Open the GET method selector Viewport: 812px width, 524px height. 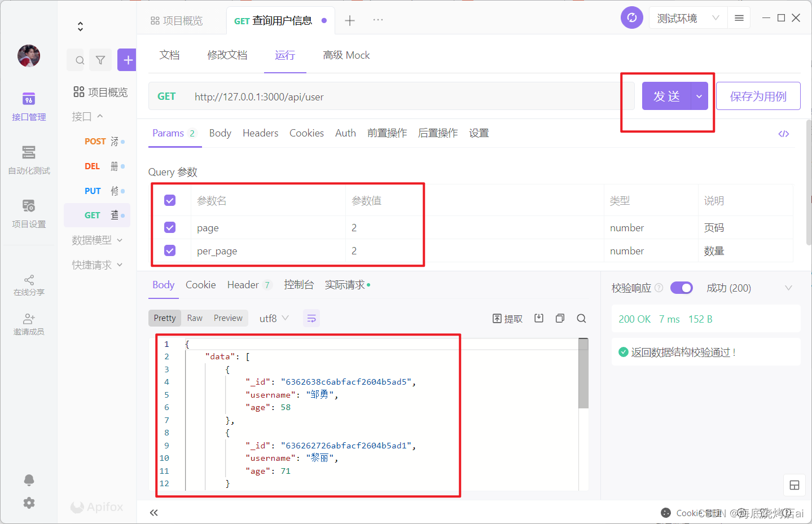click(166, 96)
